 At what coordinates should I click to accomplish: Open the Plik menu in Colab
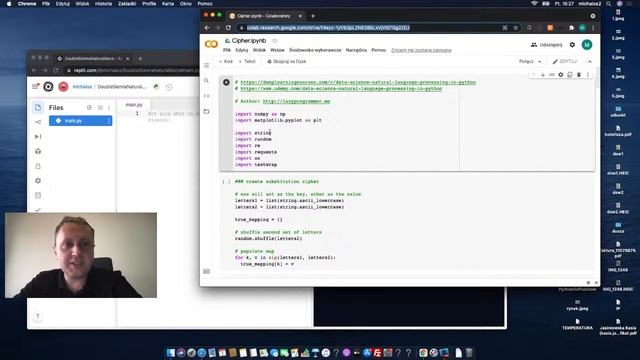coord(227,50)
